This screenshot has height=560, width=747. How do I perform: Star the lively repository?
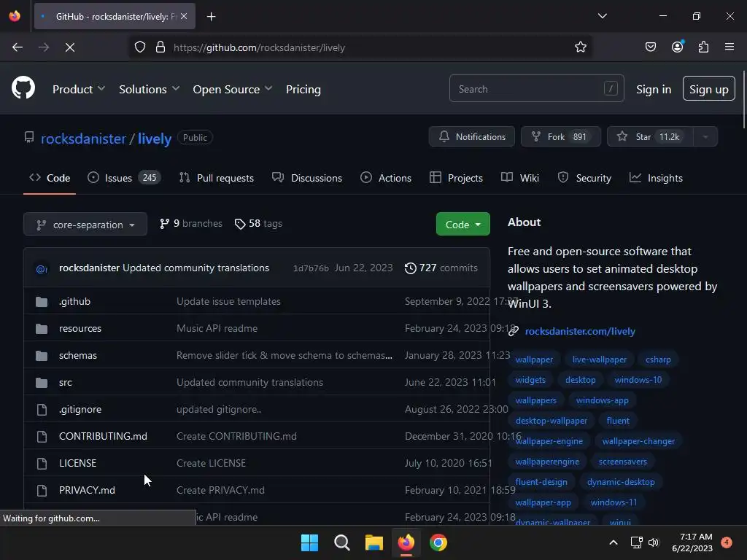[650, 136]
